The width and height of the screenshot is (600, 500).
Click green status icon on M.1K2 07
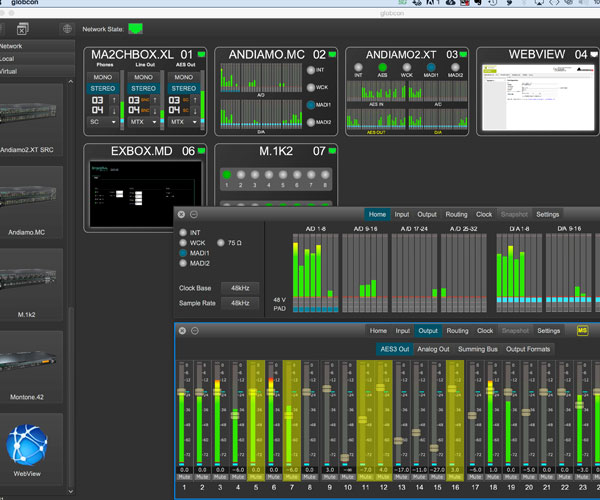(332, 151)
